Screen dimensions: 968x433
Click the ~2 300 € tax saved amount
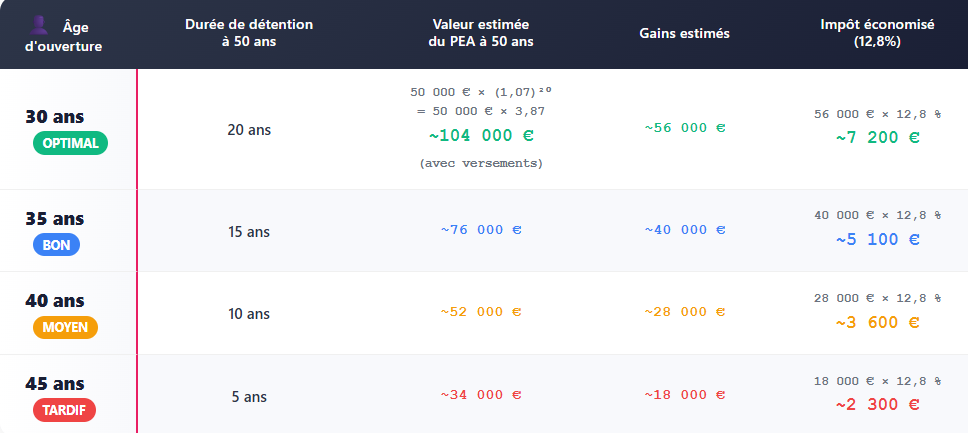877,405
